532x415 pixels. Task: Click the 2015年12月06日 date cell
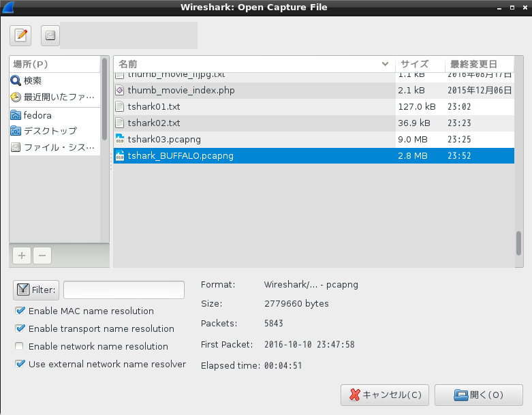(480, 90)
